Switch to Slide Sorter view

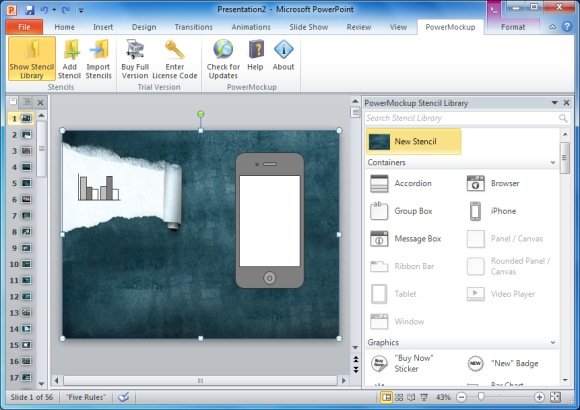[x=399, y=397]
